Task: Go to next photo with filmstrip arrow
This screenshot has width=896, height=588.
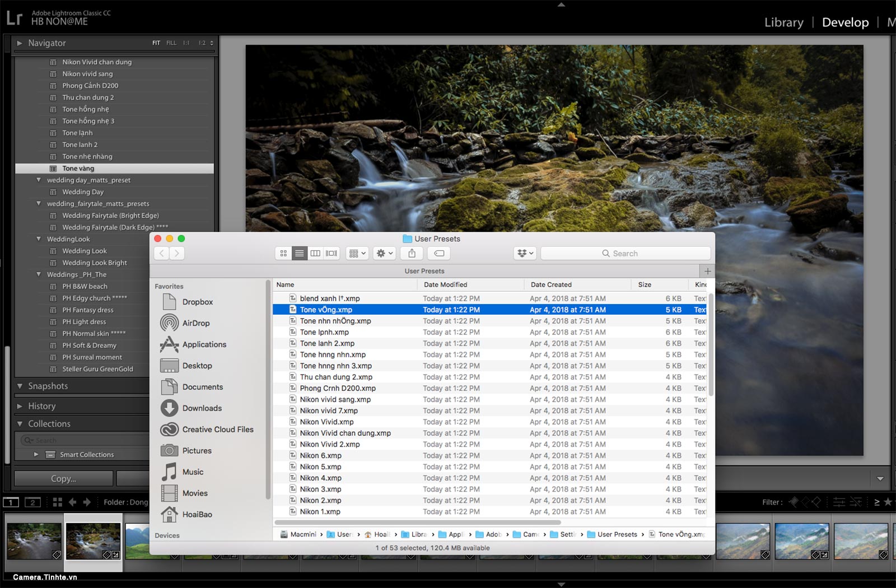Action: (x=87, y=502)
